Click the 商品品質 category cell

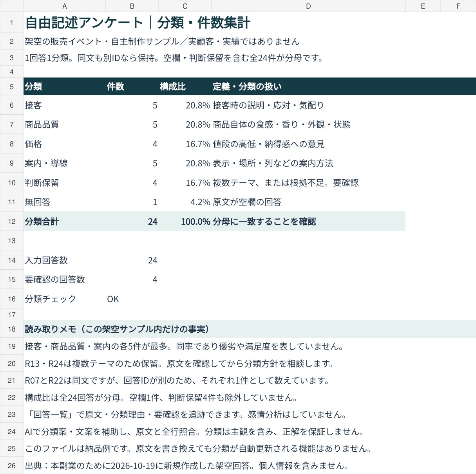tap(65, 124)
